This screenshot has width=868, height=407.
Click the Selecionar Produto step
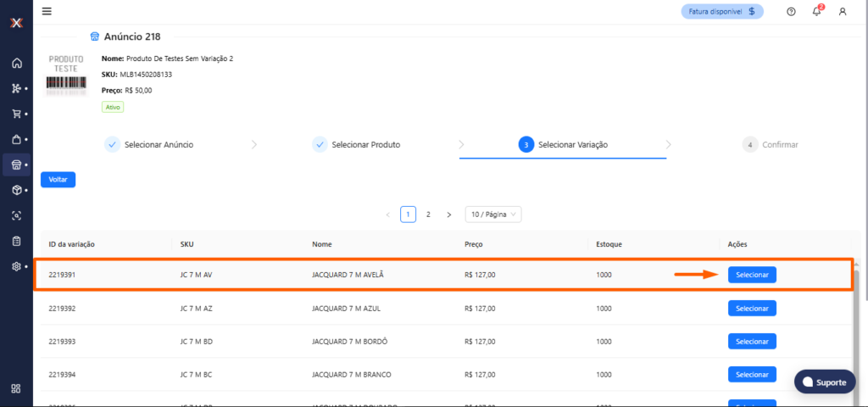click(x=356, y=145)
